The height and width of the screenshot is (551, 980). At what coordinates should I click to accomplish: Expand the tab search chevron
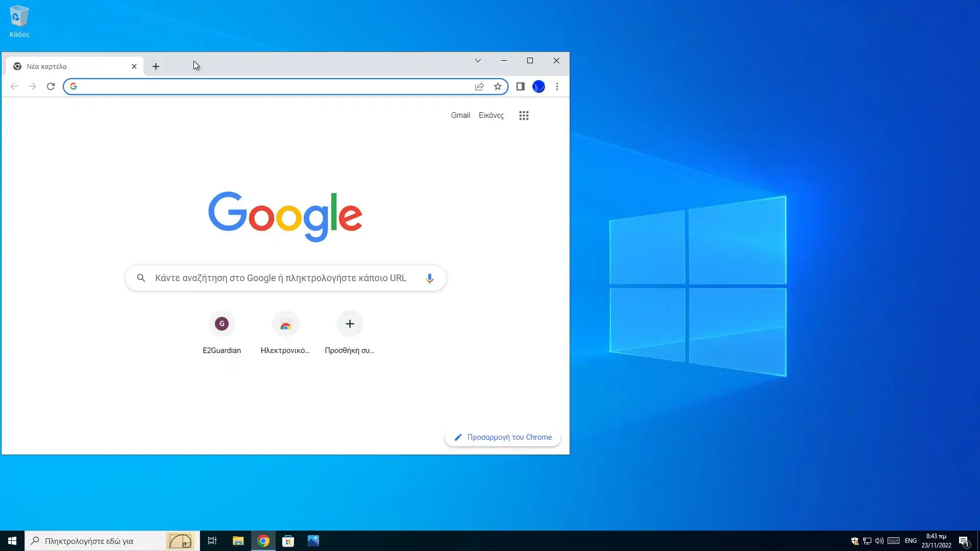pos(478,60)
